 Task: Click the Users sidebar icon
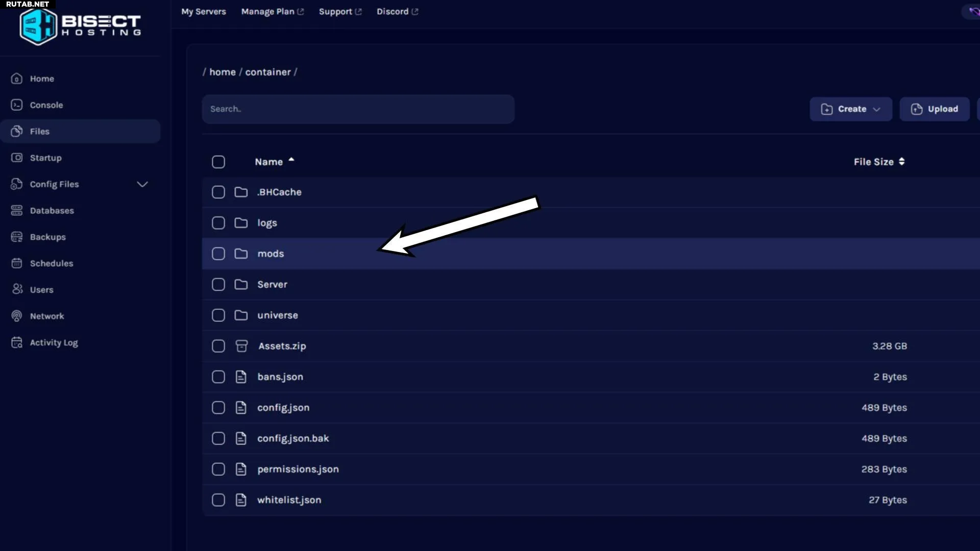point(17,289)
